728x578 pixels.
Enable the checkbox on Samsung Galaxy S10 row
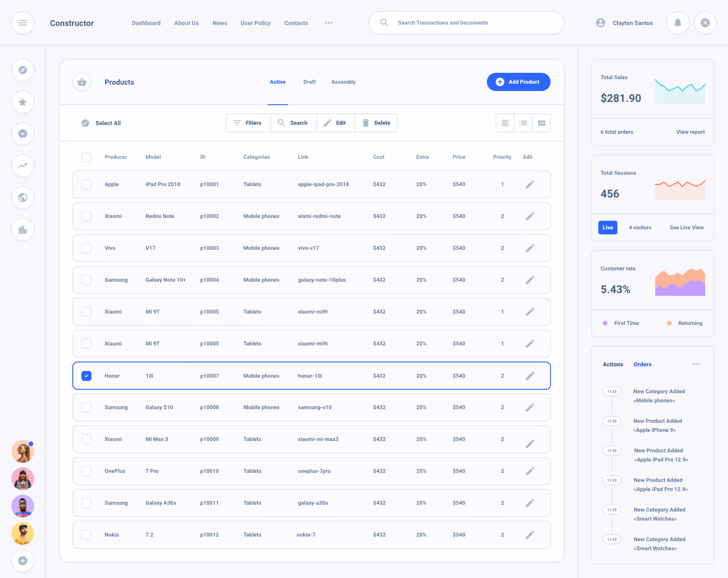pyautogui.click(x=86, y=407)
